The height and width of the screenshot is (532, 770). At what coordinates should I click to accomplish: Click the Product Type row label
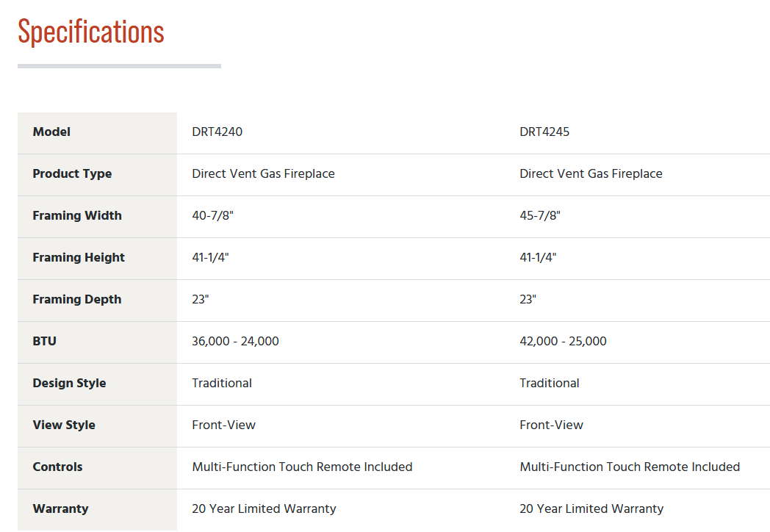click(72, 174)
